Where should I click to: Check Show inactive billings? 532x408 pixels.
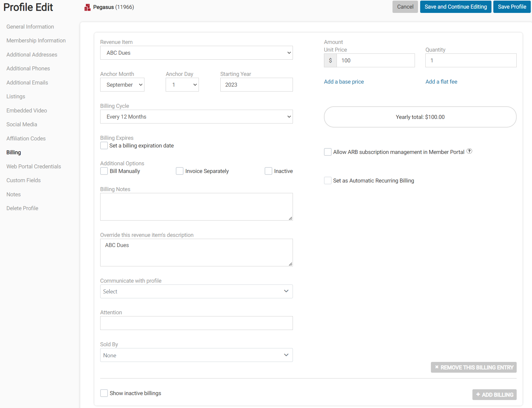tap(104, 393)
